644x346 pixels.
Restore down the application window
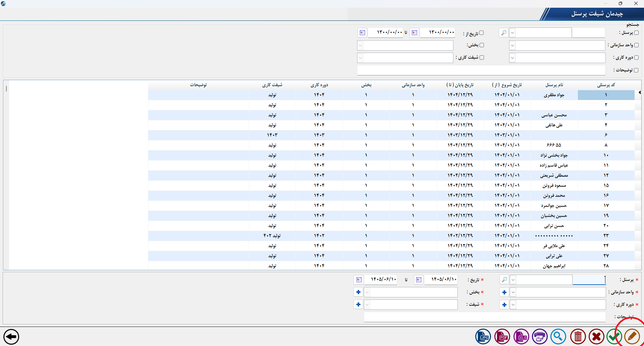(x=621, y=3)
